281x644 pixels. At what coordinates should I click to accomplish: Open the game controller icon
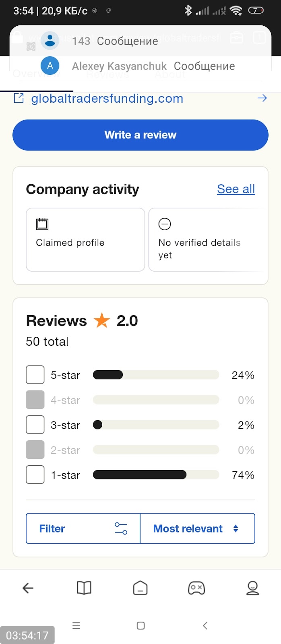(196, 588)
